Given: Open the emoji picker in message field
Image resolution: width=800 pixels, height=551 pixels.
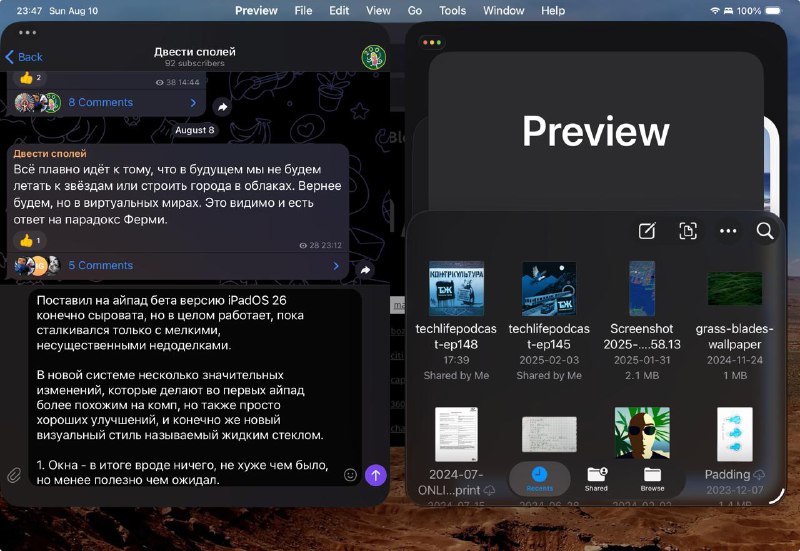Looking at the screenshot, I should point(351,475).
